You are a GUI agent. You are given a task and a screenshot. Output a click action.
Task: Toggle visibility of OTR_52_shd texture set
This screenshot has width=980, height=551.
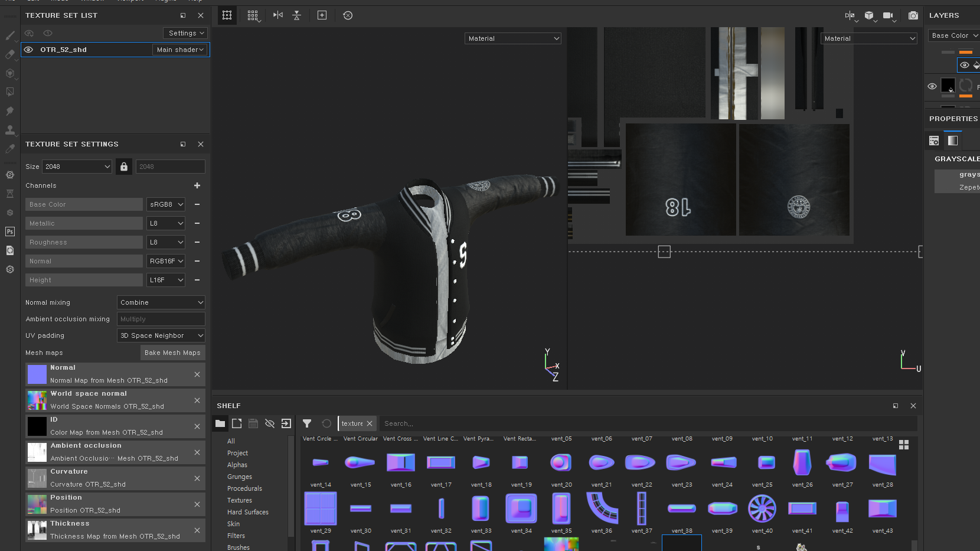[28, 50]
